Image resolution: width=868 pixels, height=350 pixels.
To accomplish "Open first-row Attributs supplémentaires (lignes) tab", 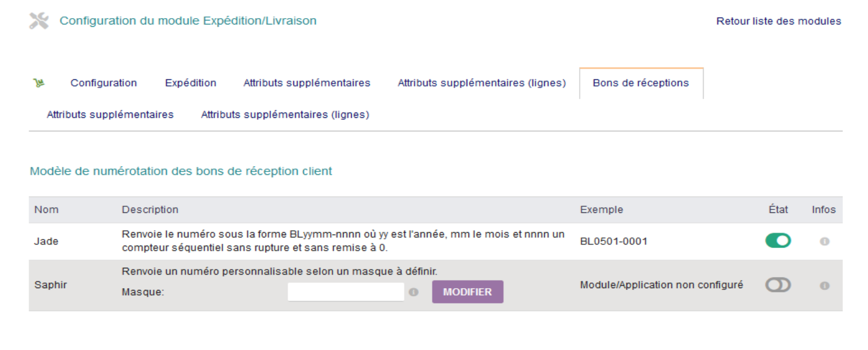I will [x=482, y=83].
